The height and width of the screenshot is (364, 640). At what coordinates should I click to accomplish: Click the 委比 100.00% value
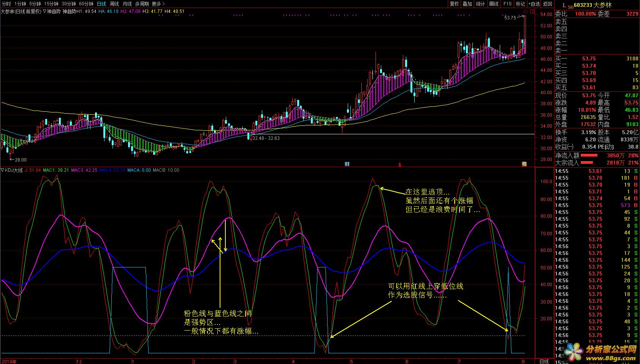pos(585,14)
